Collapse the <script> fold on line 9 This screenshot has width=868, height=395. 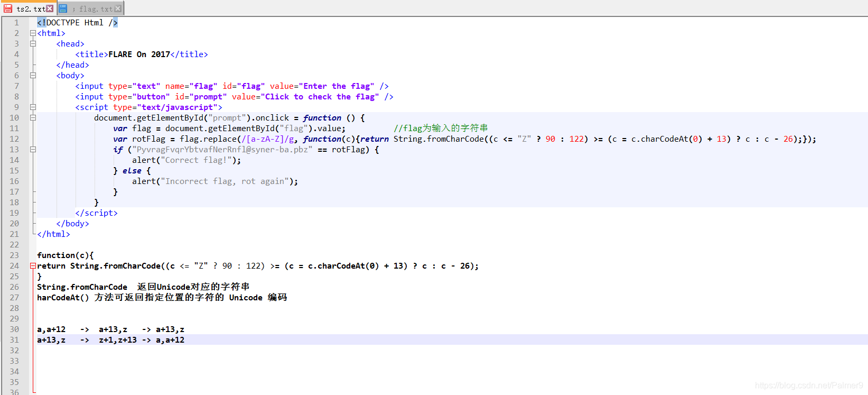pos(33,107)
